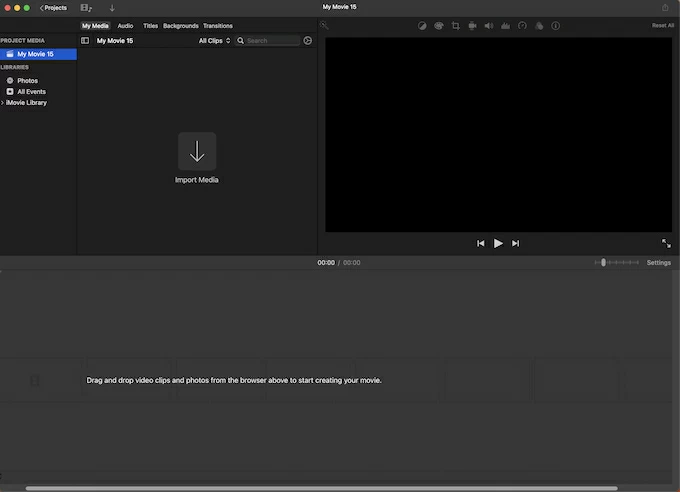Image resolution: width=680 pixels, height=492 pixels.
Task: Open the speed adjustment tool
Action: click(522, 26)
